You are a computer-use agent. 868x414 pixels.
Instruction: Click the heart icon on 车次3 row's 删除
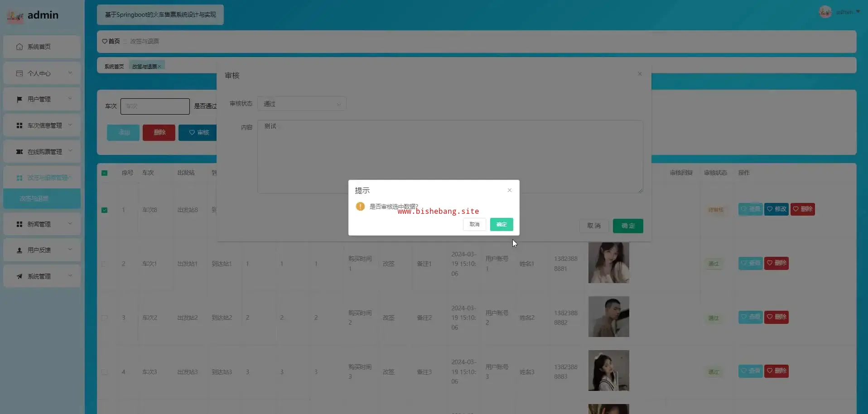pos(770,371)
